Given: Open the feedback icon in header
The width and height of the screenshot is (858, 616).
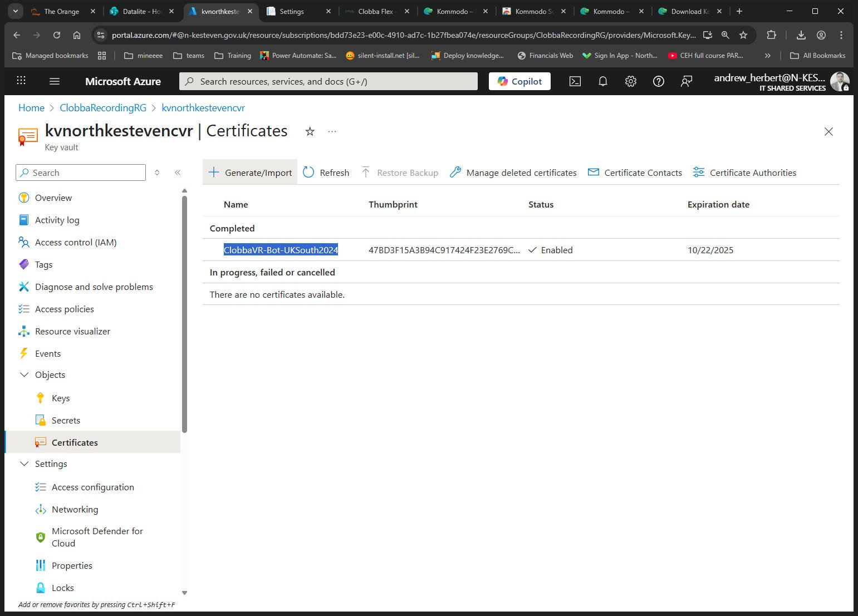Looking at the screenshot, I should tap(687, 81).
